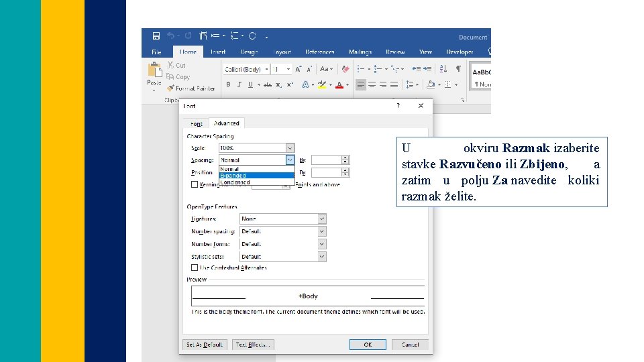Click the red font color A
This screenshot has height=362, width=644.
pos(339,84)
